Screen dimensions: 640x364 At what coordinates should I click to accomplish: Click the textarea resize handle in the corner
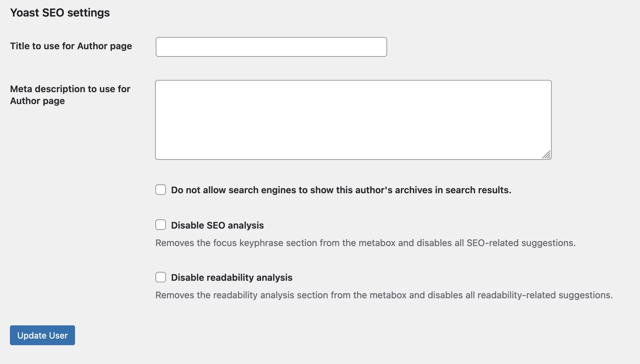click(x=546, y=155)
